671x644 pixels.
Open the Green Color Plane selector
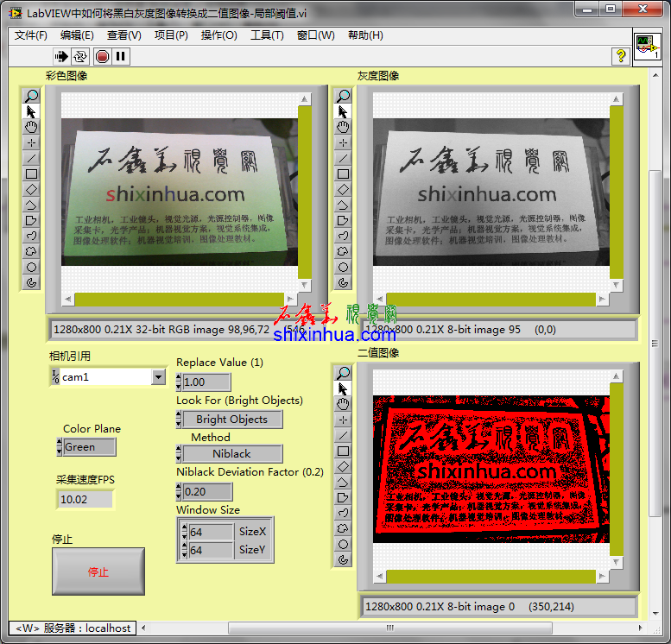[x=89, y=447]
